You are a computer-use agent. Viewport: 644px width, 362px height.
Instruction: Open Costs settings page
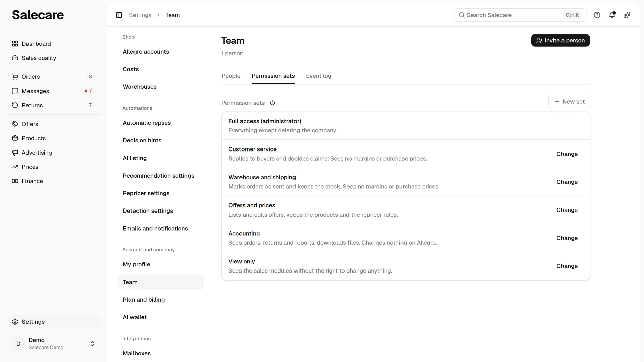(x=161, y=69)
